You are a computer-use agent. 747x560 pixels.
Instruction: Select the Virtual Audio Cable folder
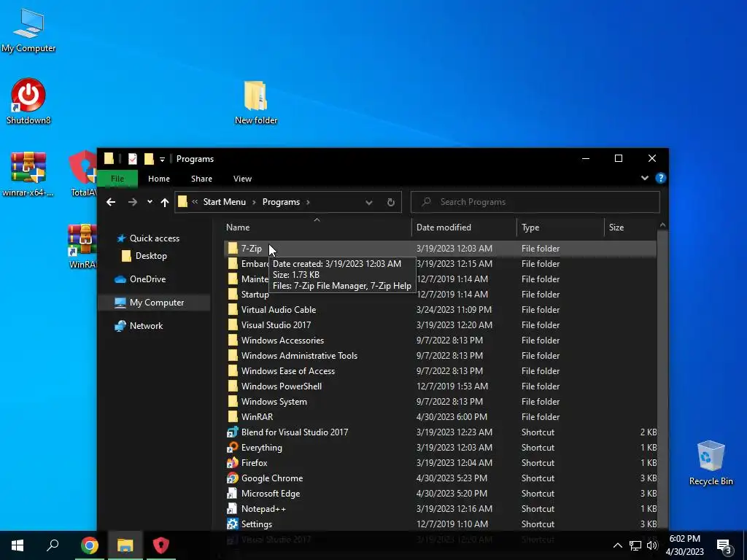(440, 309)
